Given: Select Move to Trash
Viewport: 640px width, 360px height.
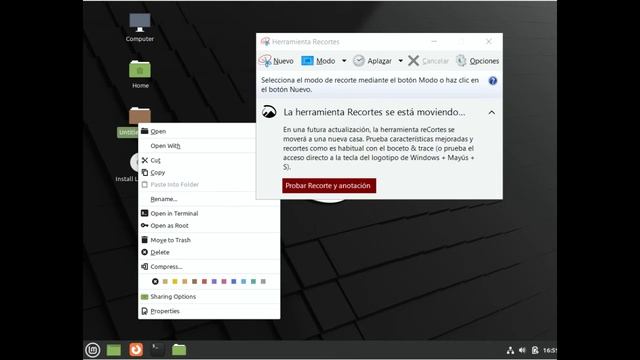Looking at the screenshot, I should 209,240.
